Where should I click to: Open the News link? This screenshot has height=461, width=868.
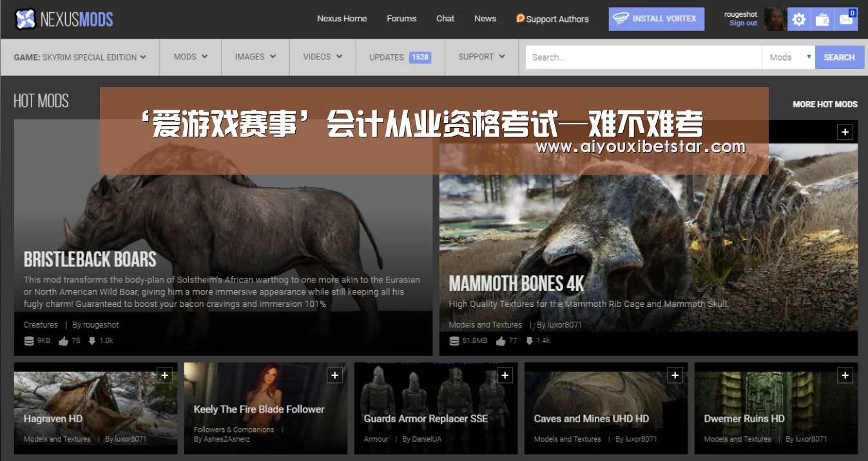485,19
